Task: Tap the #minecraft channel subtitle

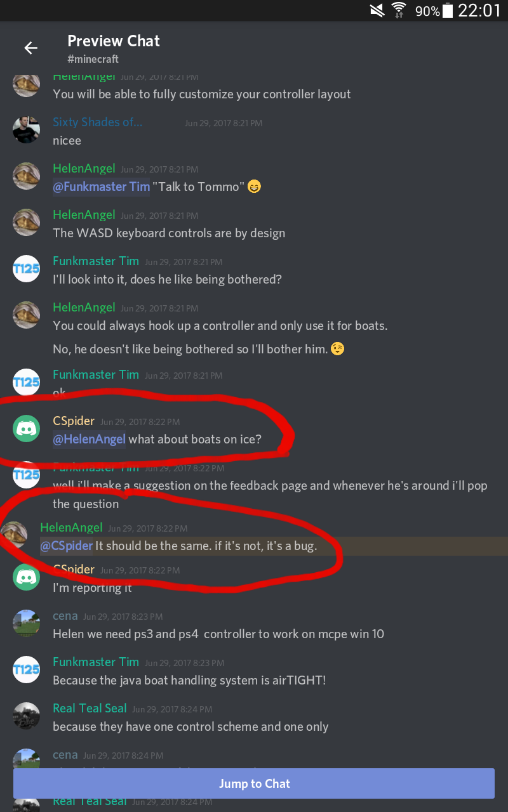Action: 93,59
